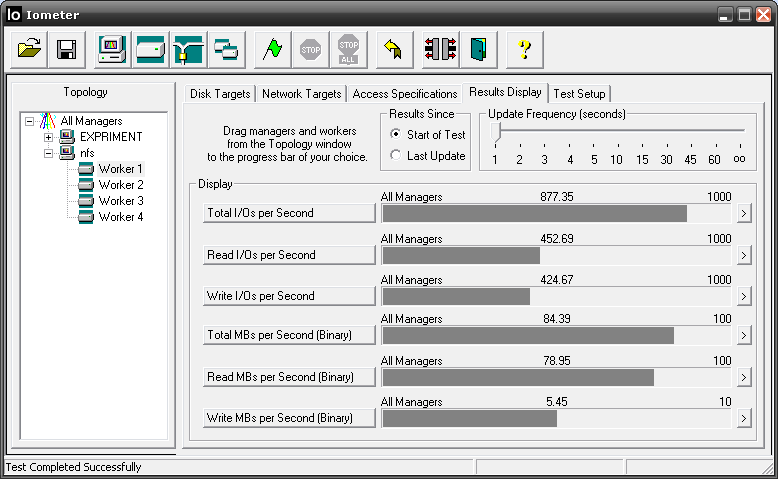The width and height of the screenshot is (778, 479).
Task: Click Read MBs per Second (Binary) button
Action: click(x=289, y=377)
